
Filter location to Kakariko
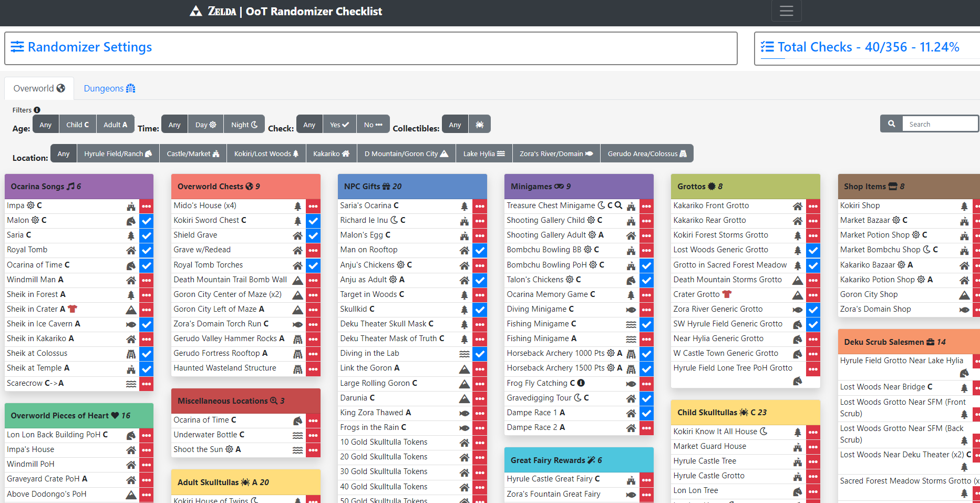pyautogui.click(x=331, y=153)
